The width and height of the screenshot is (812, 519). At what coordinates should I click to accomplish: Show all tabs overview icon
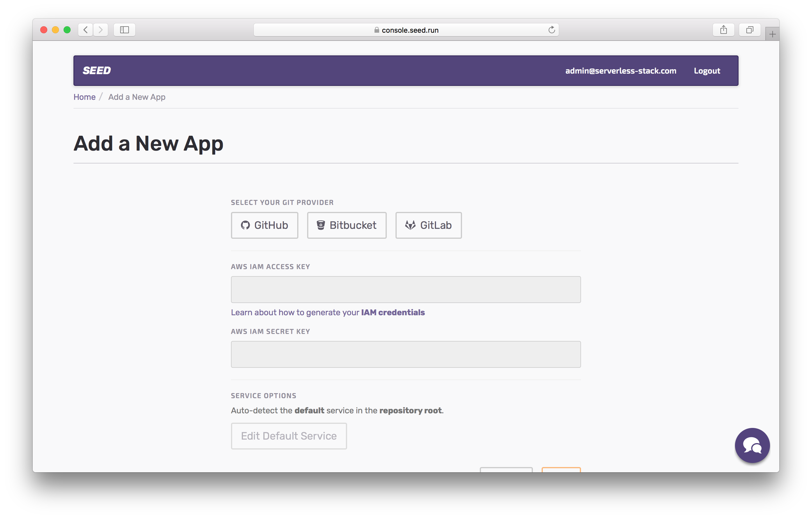coord(749,30)
